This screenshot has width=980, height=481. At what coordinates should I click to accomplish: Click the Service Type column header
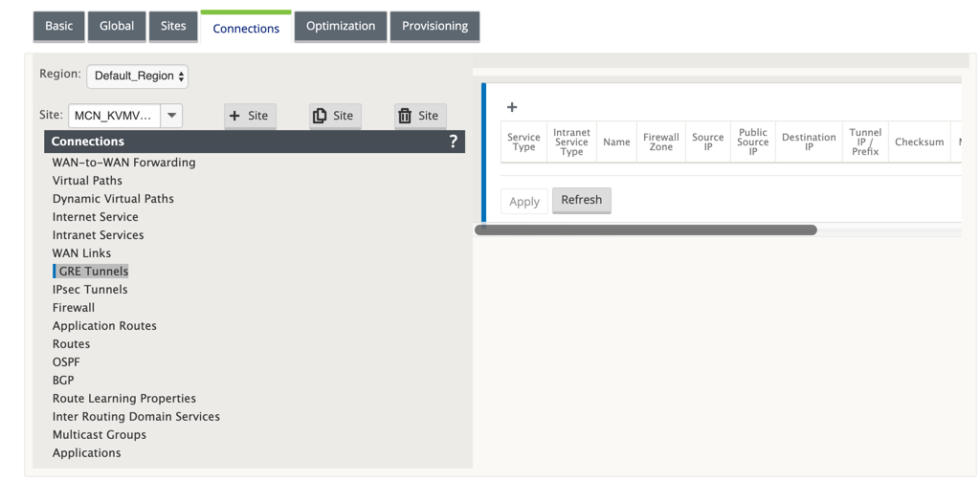tap(523, 142)
